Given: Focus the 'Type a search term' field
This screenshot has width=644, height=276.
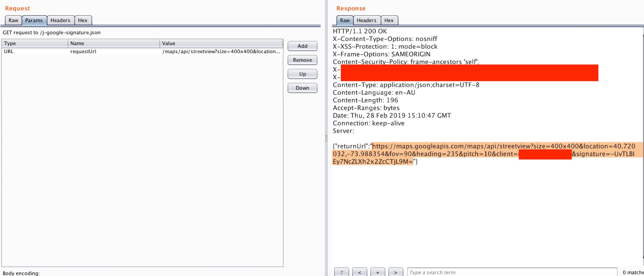Looking at the screenshot, I should [x=512, y=272].
